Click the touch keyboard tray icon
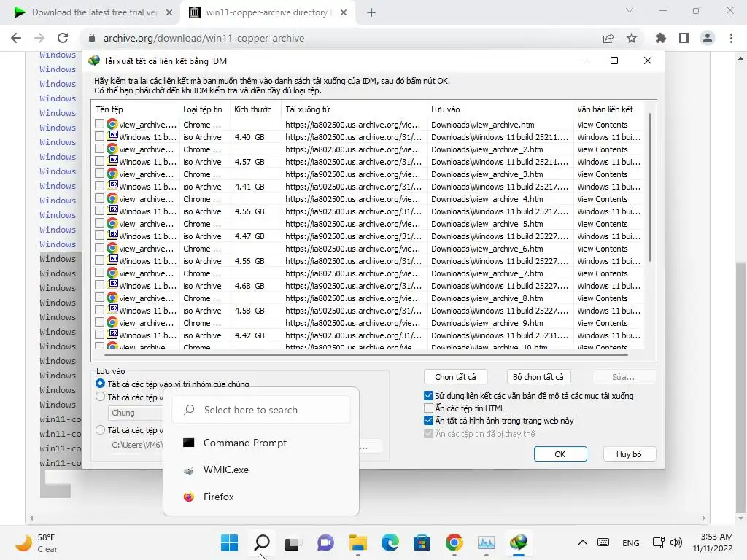The image size is (747, 560). click(x=603, y=542)
